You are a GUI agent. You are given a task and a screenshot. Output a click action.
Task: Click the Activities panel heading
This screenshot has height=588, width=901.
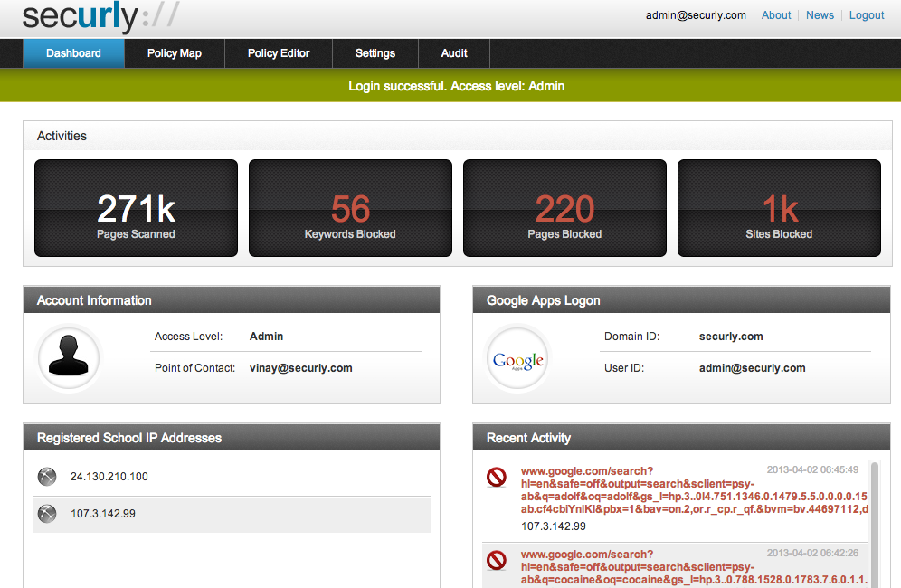(62, 137)
